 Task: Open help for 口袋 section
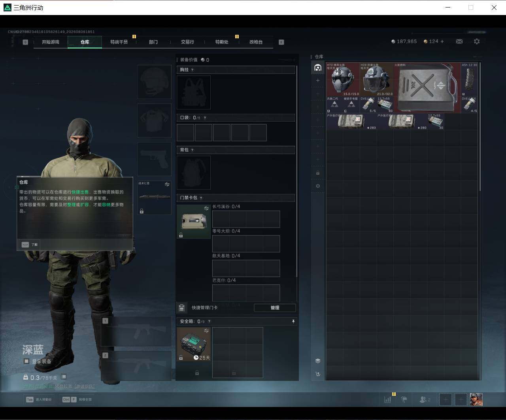[x=205, y=118]
